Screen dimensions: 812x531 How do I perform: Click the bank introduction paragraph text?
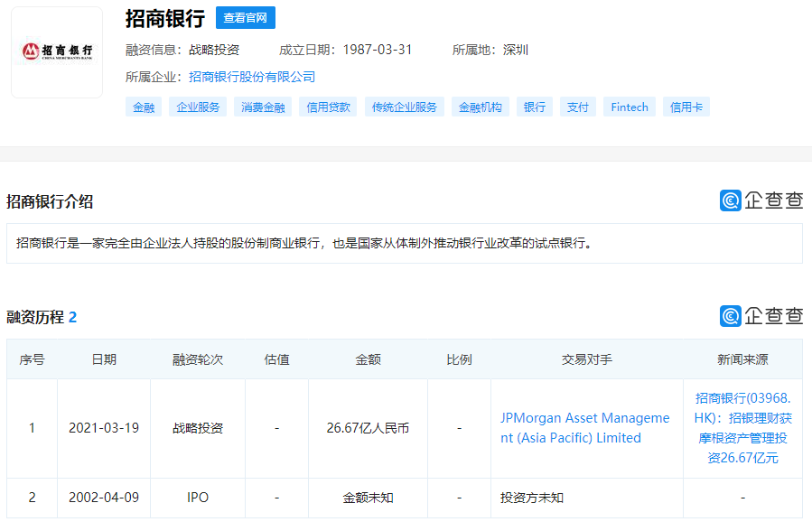[x=304, y=243]
